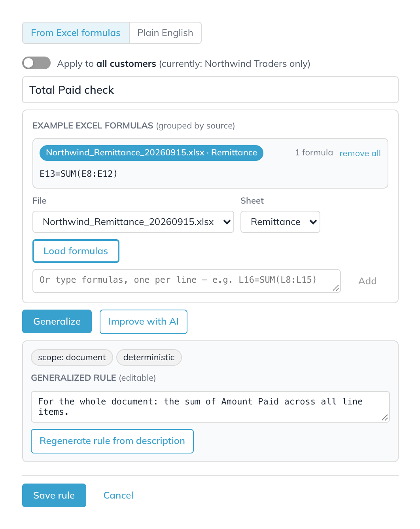420x529 pixels.
Task: Click the Improve with AI button
Action: (144, 322)
